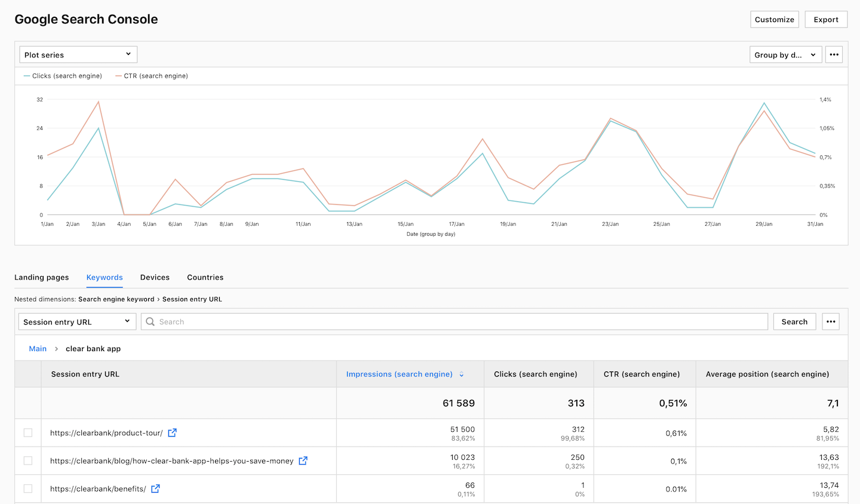Select the Keywords tab
The height and width of the screenshot is (504, 860).
[105, 278]
